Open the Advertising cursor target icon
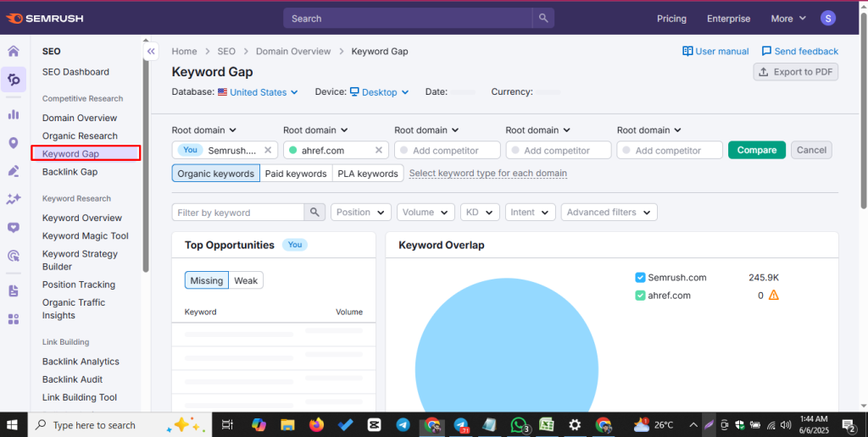 tap(14, 256)
